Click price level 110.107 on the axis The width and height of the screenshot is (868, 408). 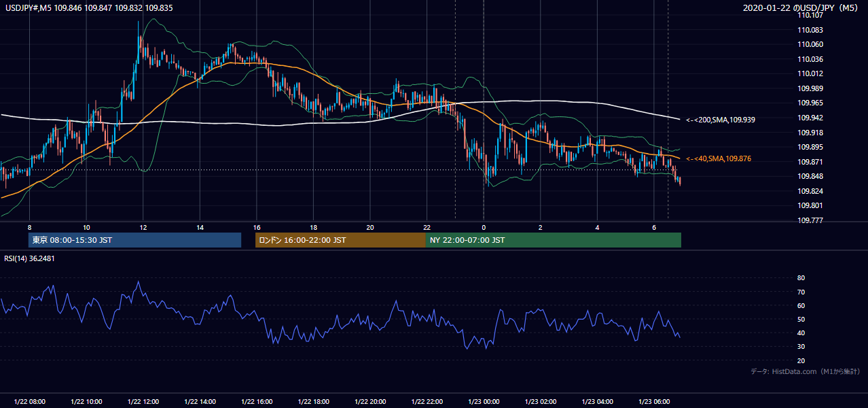(x=810, y=16)
